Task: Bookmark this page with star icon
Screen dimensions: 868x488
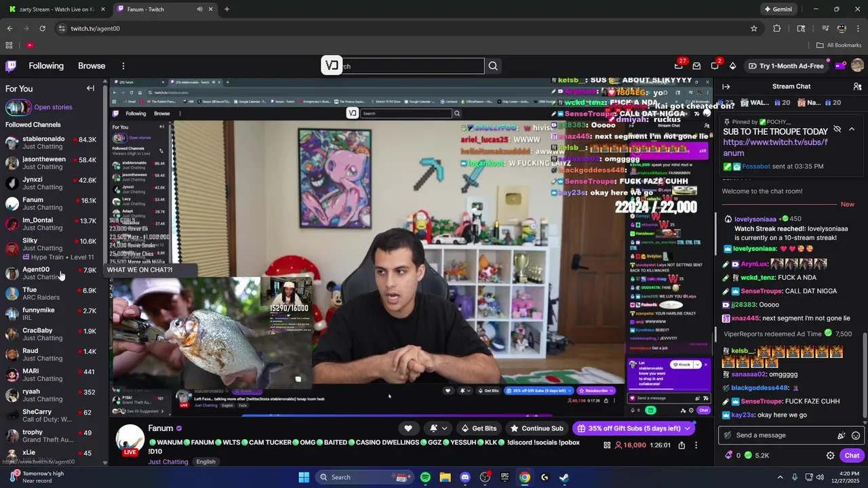Action: [753, 28]
